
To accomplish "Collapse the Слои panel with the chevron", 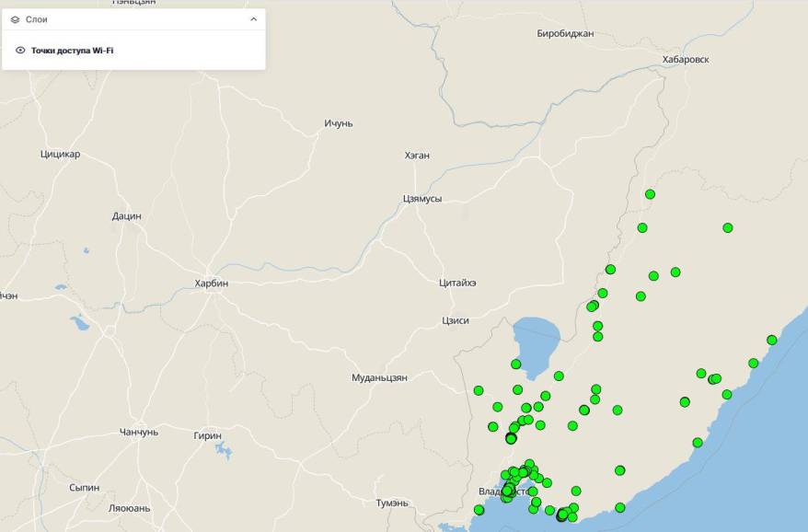I will click(253, 19).
